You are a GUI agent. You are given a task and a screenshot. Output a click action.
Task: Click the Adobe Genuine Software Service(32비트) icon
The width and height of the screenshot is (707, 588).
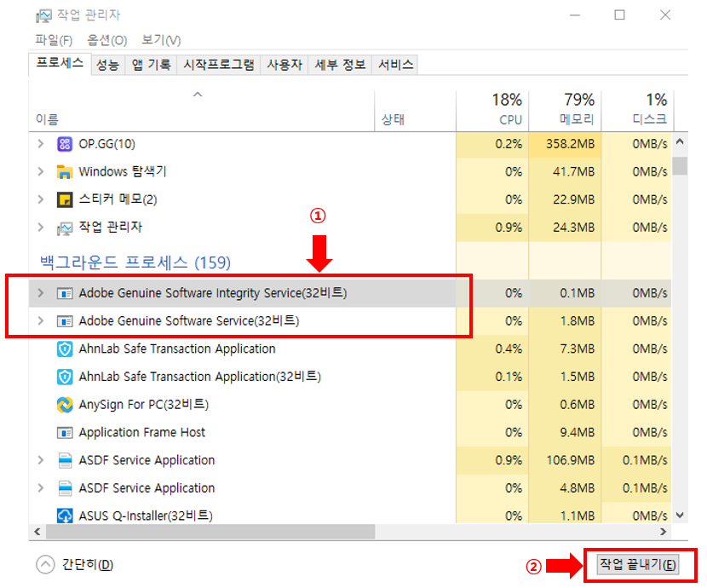[x=65, y=321]
